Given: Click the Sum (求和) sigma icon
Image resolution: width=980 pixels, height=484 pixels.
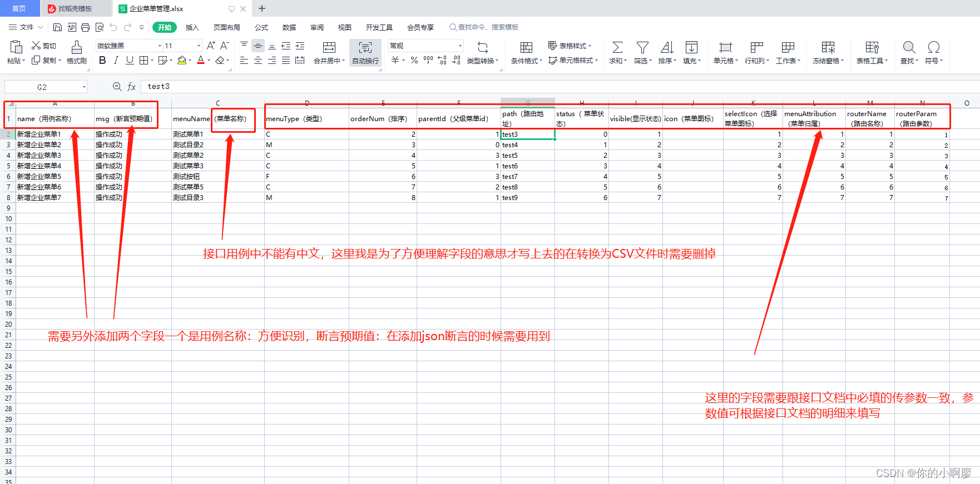Looking at the screenshot, I should pos(617,47).
